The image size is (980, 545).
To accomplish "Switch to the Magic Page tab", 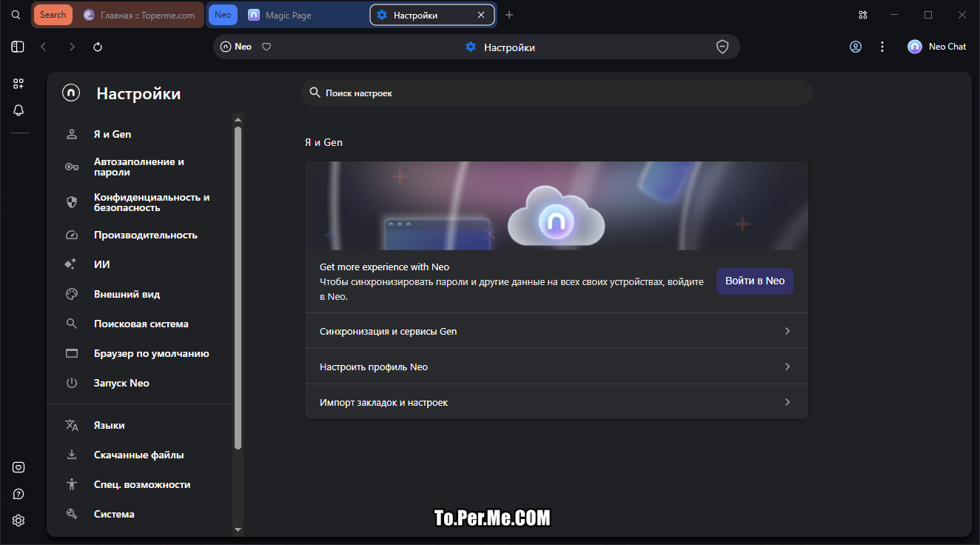I will [x=303, y=15].
